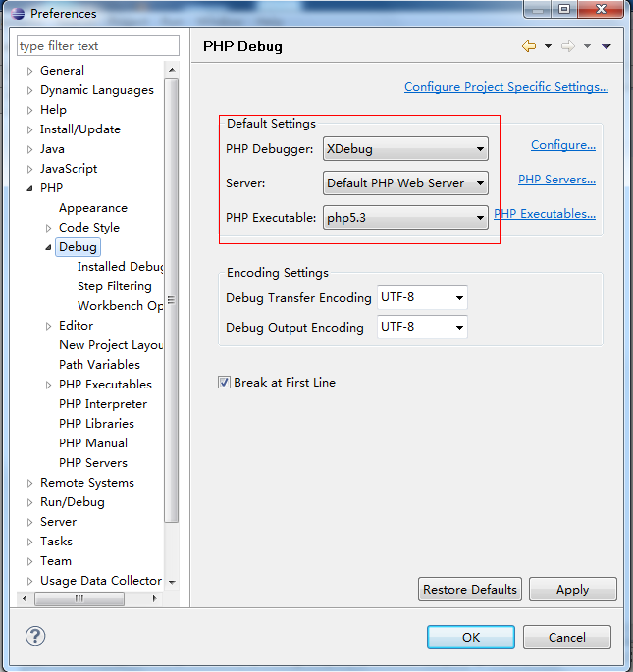Open the back history dropdown arrow
633x672 pixels.
click(x=548, y=46)
